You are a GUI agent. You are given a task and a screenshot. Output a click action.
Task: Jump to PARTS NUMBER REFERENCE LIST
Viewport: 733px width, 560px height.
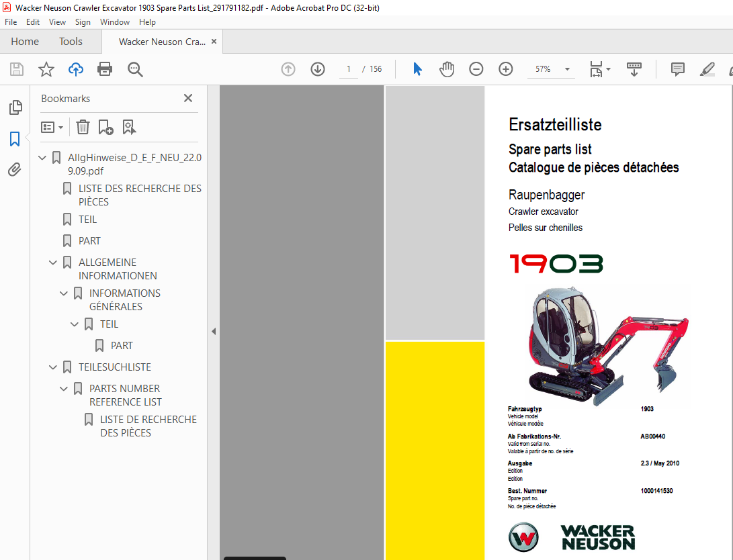(125, 395)
